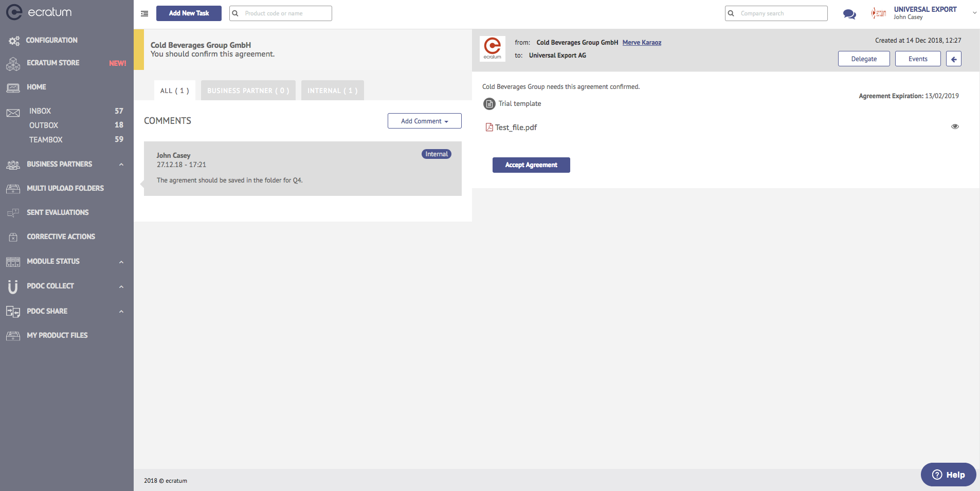Open the Help widget button

[x=949, y=475]
